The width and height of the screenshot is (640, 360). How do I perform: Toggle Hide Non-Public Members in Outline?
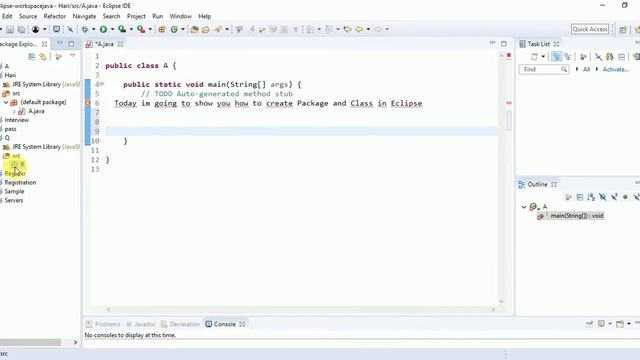coord(625,197)
